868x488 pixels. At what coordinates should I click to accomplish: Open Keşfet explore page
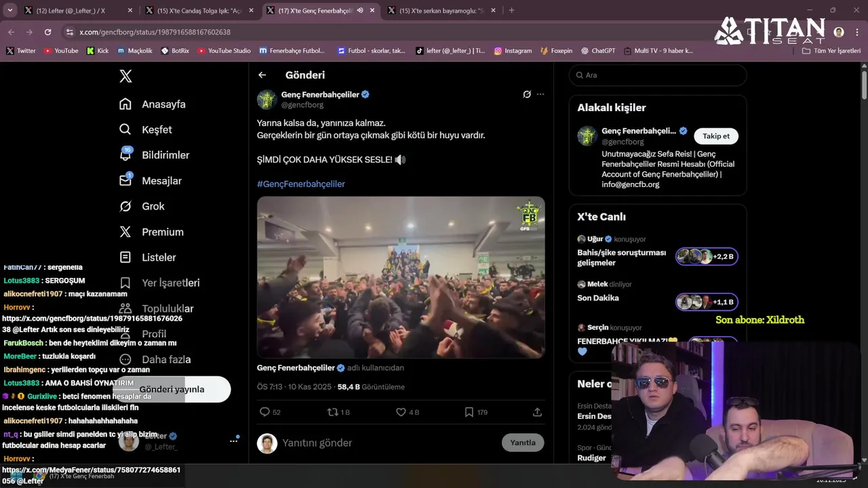pyautogui.click(x=146, y=129)
